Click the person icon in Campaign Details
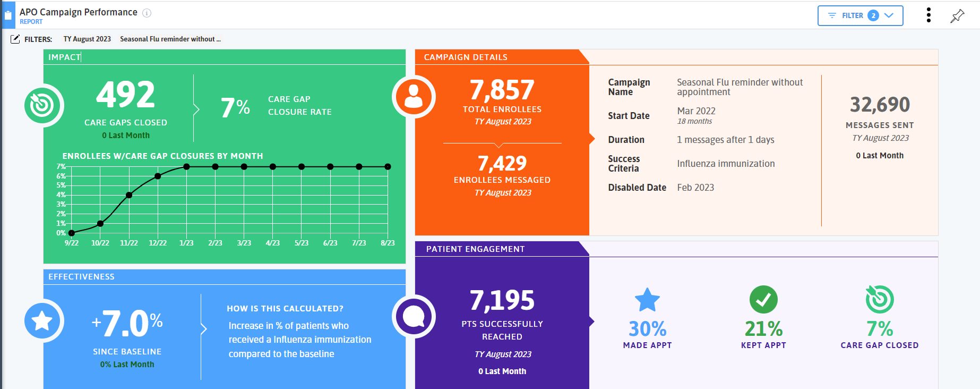The image size is (980, 389). pyautogui.click(x=414, y=97)
